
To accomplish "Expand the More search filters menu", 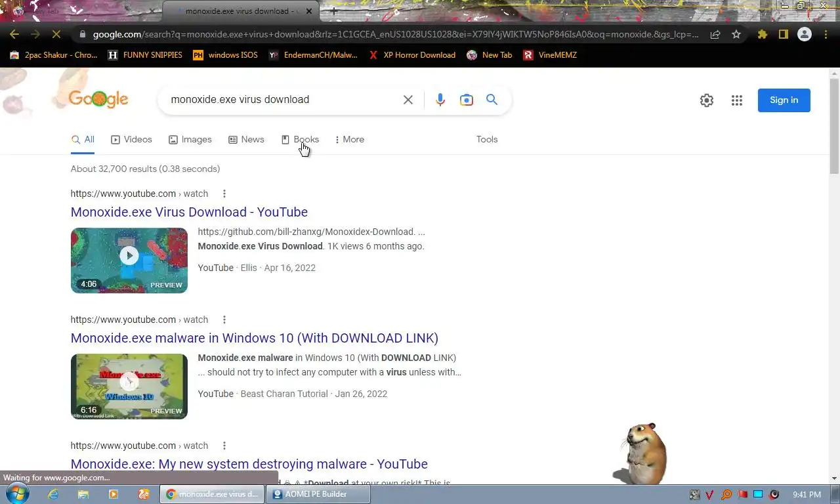I will [x=349, y=139].
